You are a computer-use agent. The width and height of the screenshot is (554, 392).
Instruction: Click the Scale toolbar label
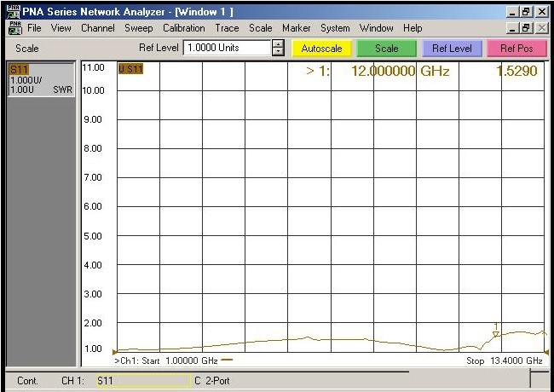(27, 49)
